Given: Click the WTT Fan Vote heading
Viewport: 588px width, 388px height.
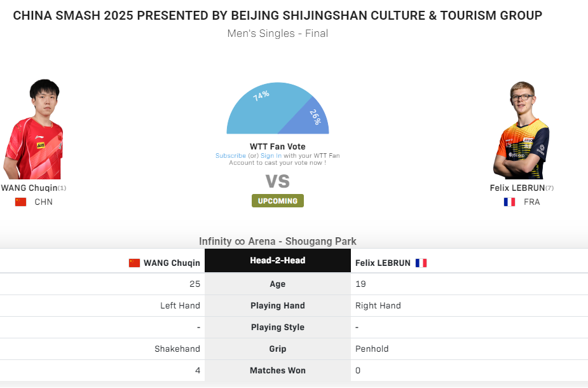Looking at the screenshot, I should point(278,147).
